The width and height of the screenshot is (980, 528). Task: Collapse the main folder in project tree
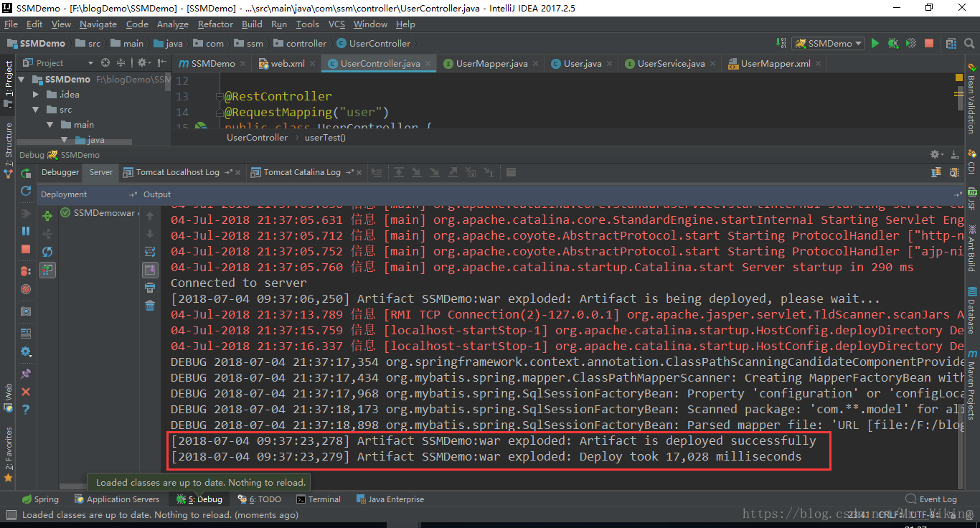(50, 125)
